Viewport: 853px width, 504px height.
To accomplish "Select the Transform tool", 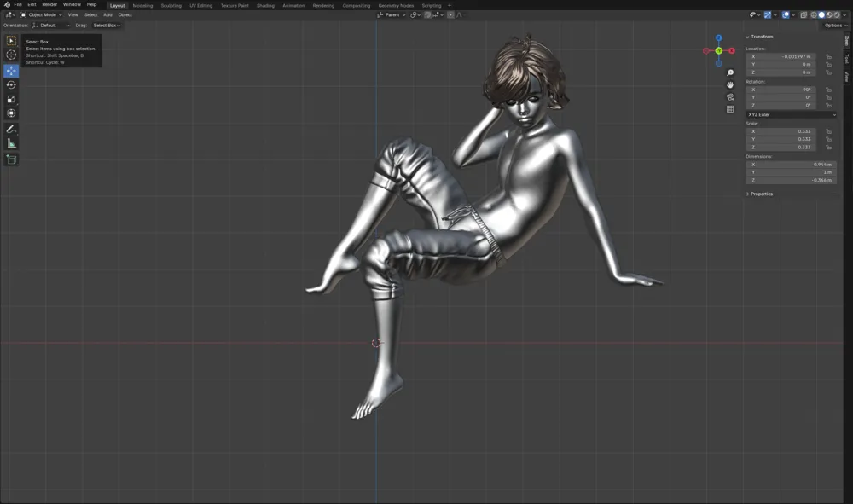I will 11,113.
